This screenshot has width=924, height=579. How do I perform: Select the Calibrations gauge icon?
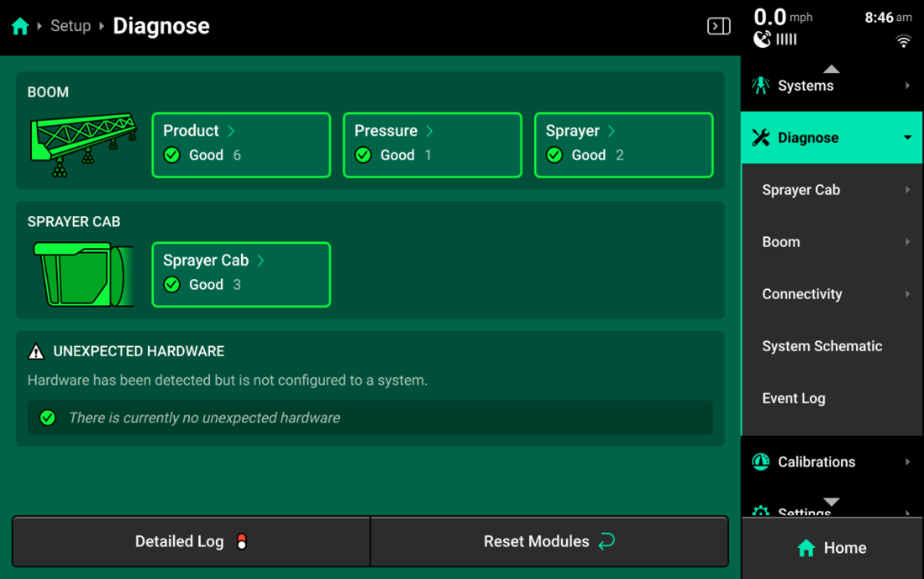click(x=760, y=461)
